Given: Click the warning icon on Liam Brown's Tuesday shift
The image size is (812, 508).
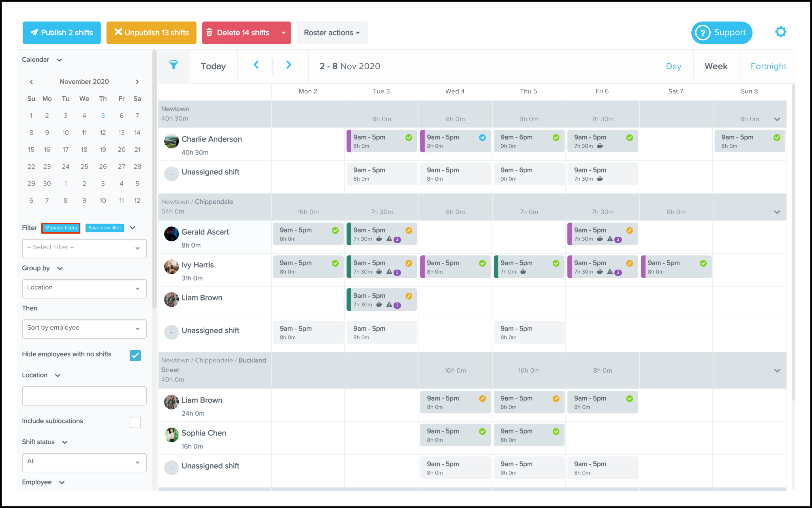Looking at the screenshot, I should (x=389, y=304).
